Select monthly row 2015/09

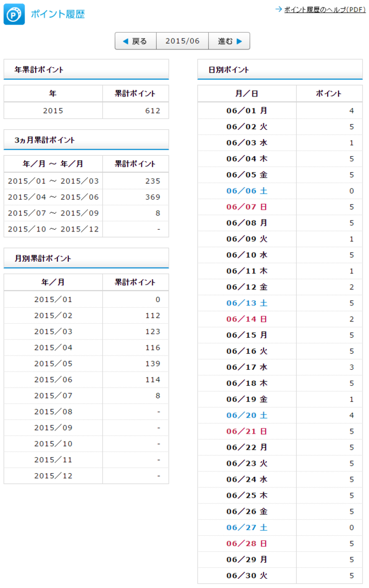click(86, 427)
